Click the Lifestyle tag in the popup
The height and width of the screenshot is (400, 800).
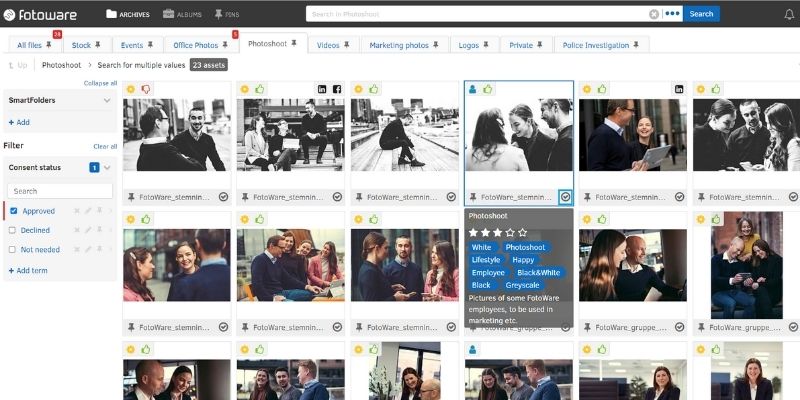coord(486,260)
